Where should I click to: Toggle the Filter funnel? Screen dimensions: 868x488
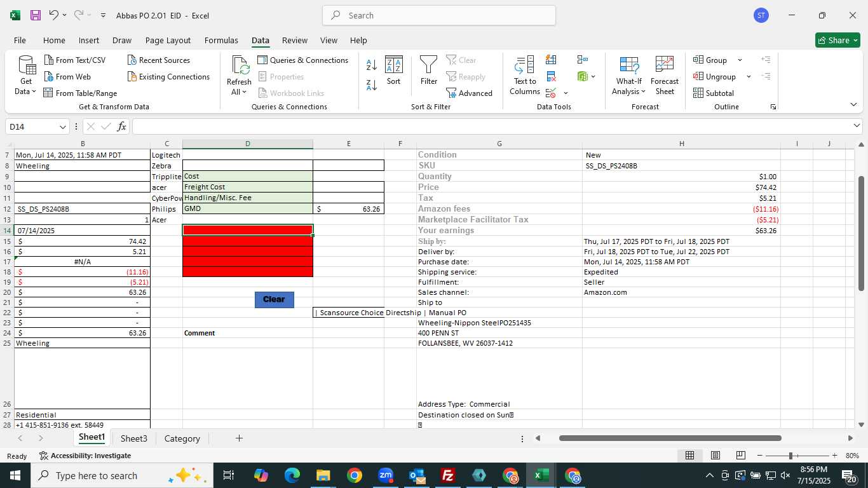pos(429,71)
